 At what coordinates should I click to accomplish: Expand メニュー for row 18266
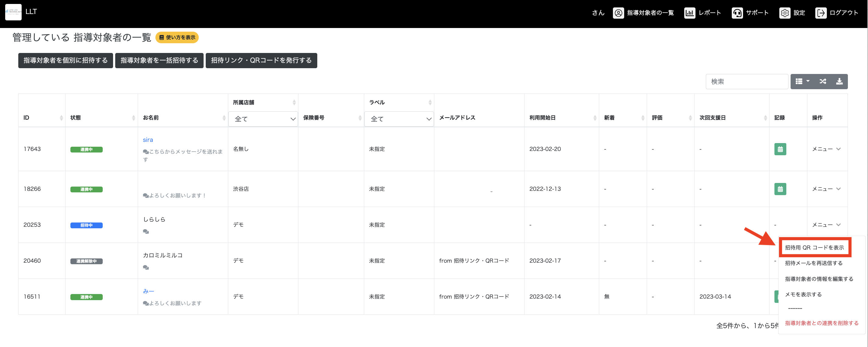826,189
